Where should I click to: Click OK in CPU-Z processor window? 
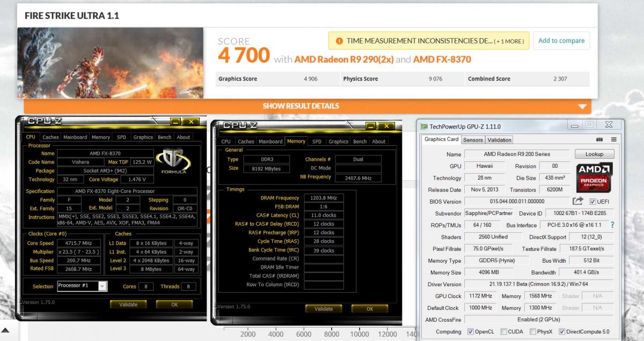(x=174, y=305)
